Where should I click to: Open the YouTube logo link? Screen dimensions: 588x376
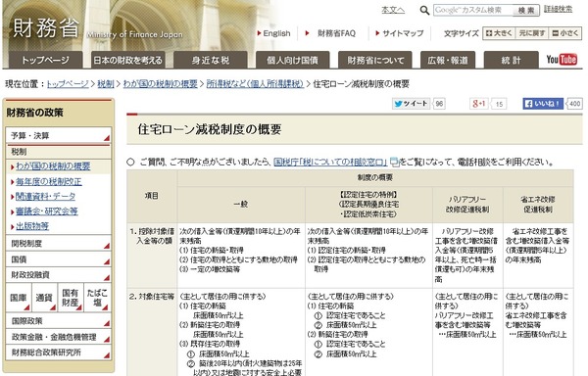click(x=561, y=59)
